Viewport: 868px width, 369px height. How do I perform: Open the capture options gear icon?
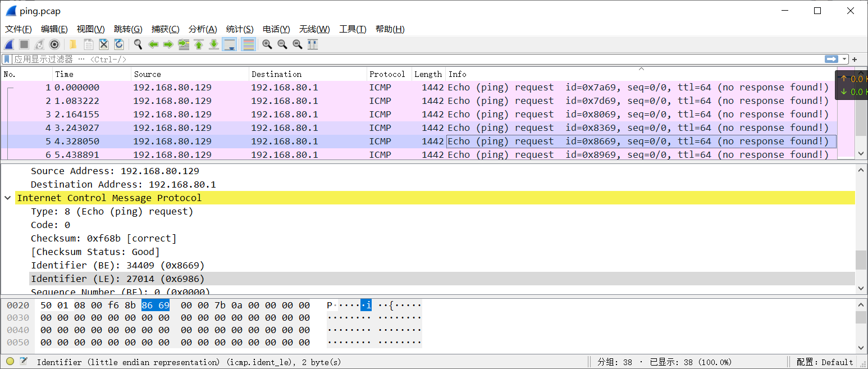(x=54, y=44)
